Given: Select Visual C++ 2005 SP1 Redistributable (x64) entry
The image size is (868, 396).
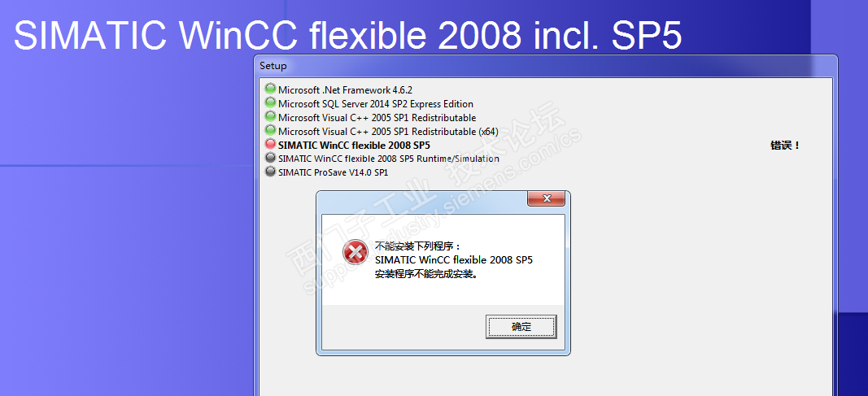Looking at the screenshot, I should coord(389,132).
